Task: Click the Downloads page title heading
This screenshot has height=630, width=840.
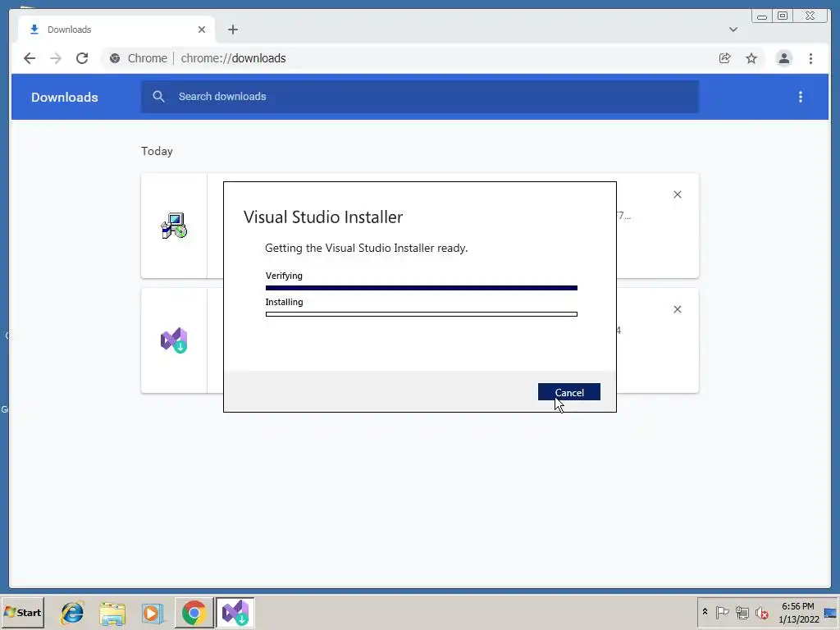Action: (65, 97)
